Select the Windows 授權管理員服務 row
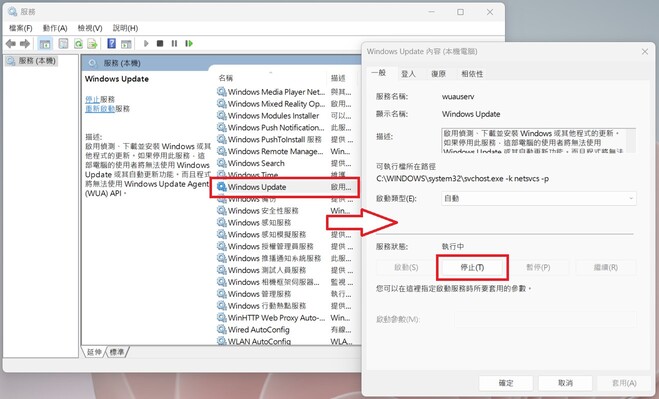 [x=285, y=246]
